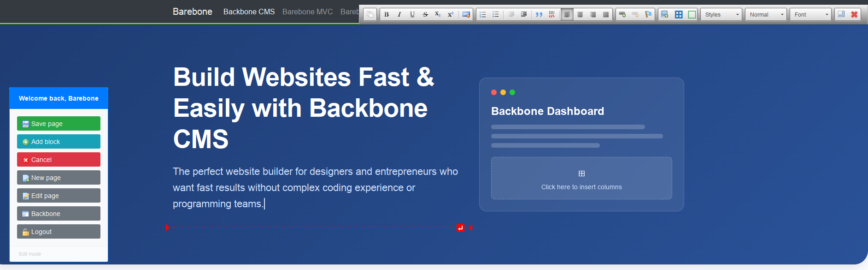Open the Normal paragraph format dropdown
The height and width of the screenshot is (270, 868).
tap(766, 14)
